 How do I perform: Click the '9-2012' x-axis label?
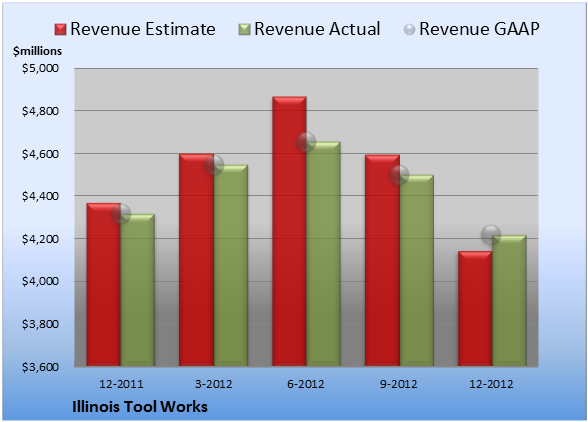tap(399, 384)
